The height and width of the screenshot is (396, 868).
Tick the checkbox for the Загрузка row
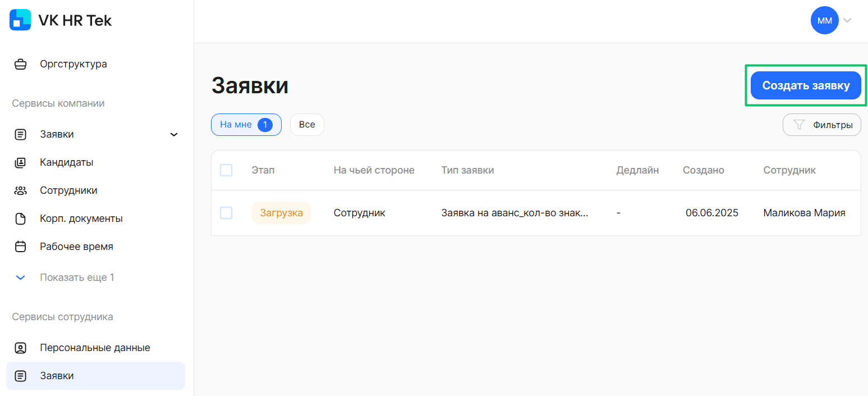coord(226,213)
